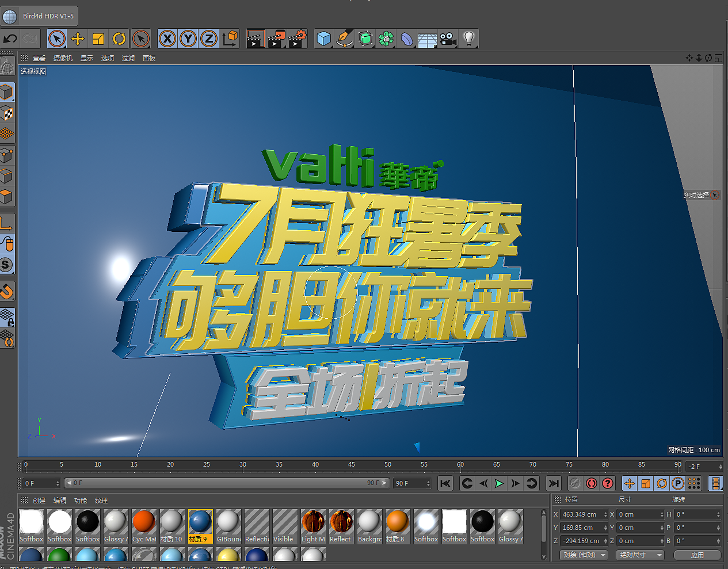This screenshot has height=569, width=728.
Task: Step to next frame button
Action: [515, 483]
